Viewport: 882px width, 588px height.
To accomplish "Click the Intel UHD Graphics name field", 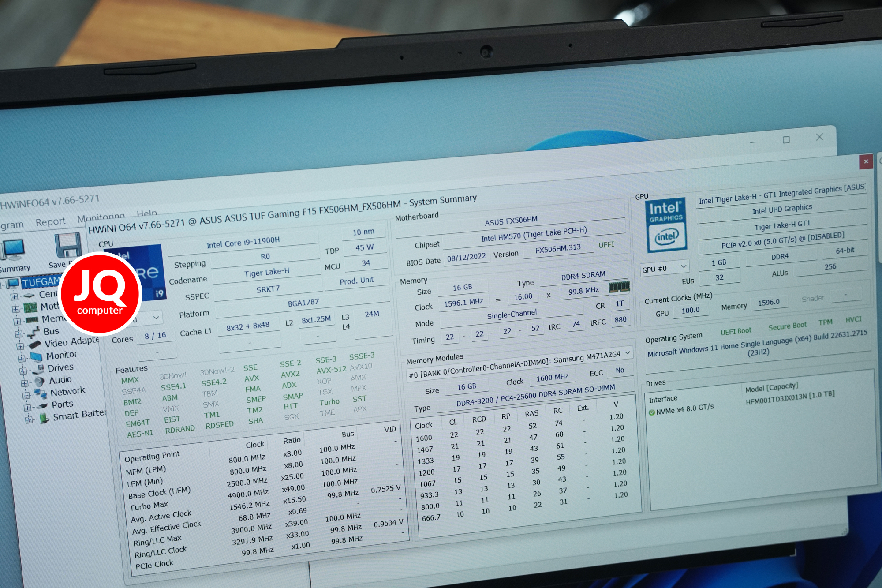I will (x=782, y=209).
